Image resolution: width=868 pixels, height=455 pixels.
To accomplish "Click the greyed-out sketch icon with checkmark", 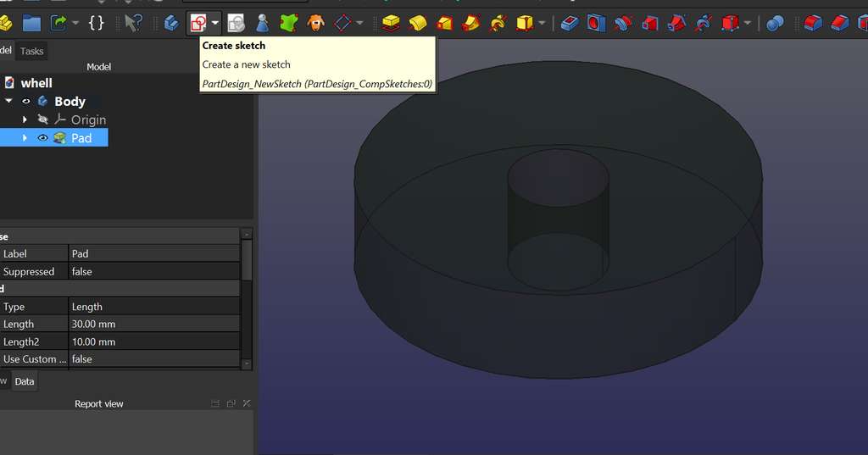I will click(236, 23).
